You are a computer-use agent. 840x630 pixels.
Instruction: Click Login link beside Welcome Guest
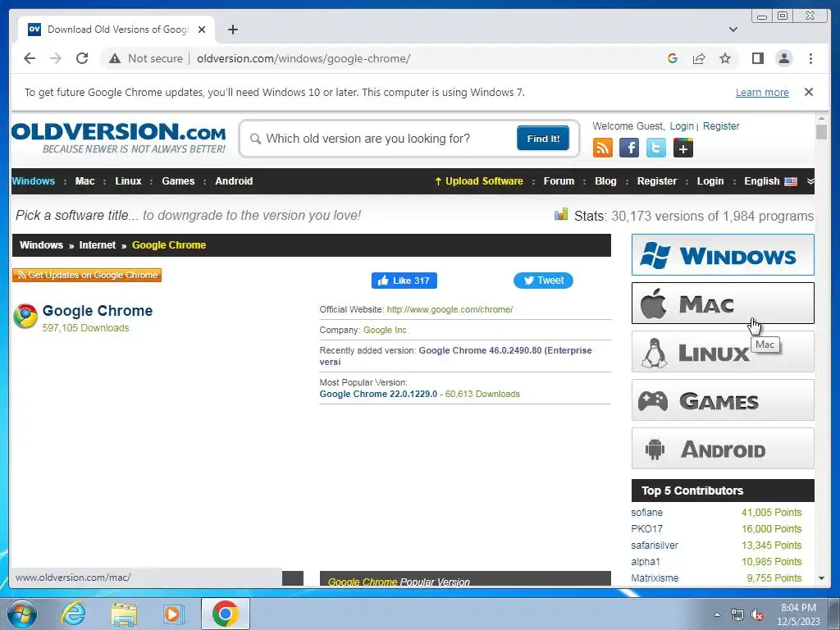[682, 126]
